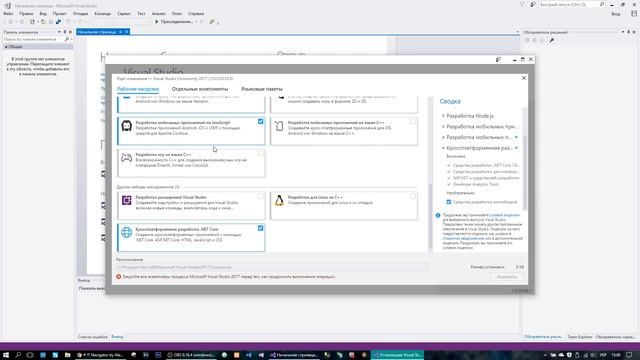Open the document tabs overflow dropdown
Viewport: 640px width, 360px height.
(x=517, y=32)
